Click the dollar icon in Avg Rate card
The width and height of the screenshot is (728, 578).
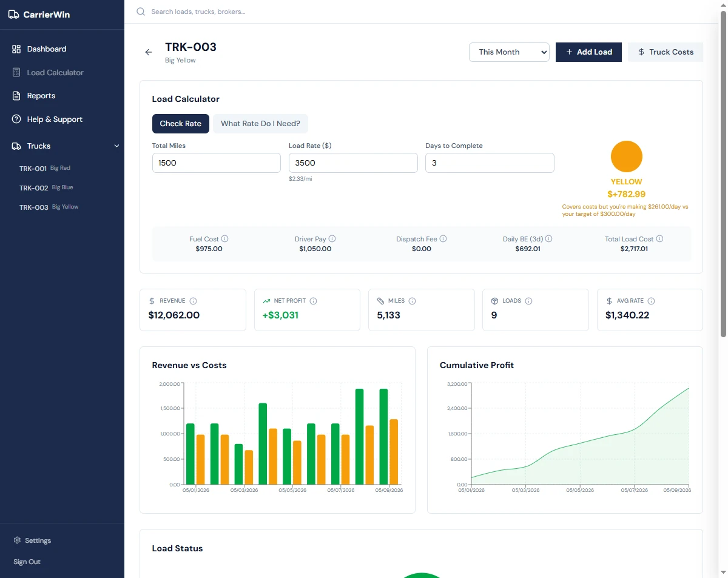[609, 301]
